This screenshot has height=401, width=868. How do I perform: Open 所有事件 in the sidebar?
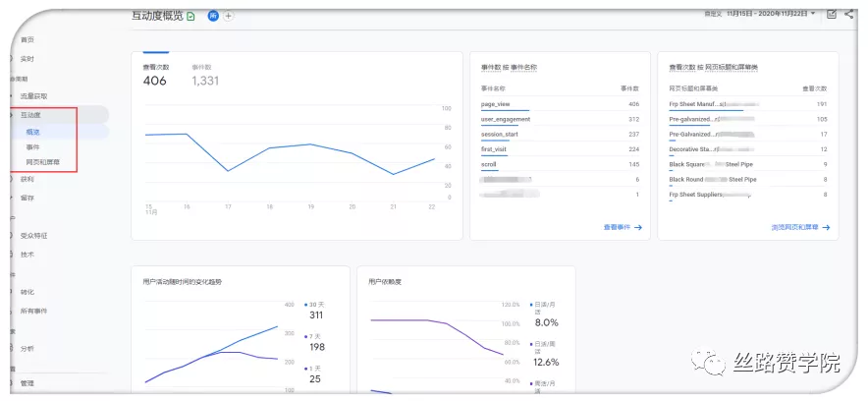pyautogui.click(x=33, y=311)
